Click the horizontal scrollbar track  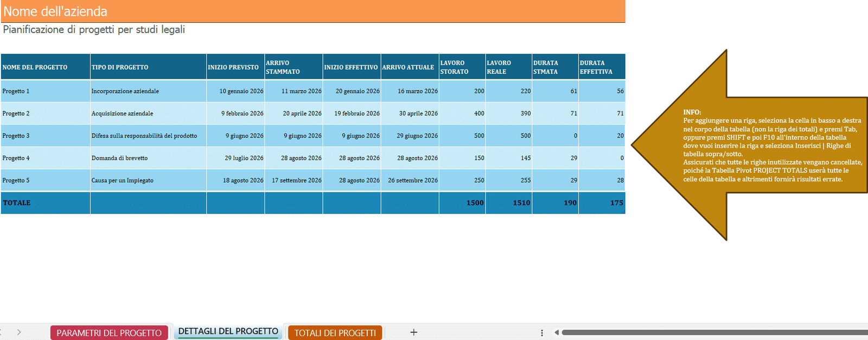tap(705, 332)
